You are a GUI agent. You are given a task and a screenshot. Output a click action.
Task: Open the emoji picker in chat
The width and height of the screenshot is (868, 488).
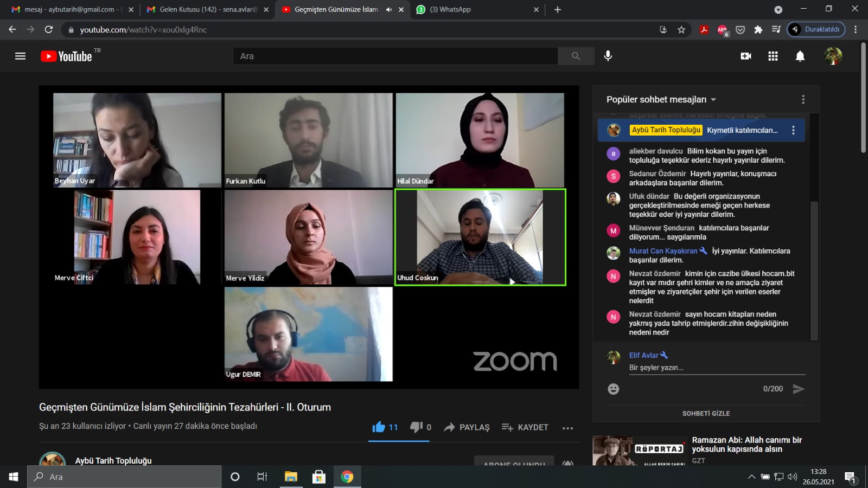[614, 389]
